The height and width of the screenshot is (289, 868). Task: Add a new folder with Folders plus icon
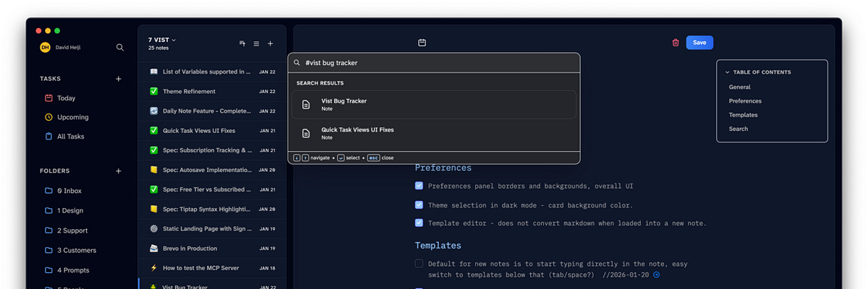point(119,171)
